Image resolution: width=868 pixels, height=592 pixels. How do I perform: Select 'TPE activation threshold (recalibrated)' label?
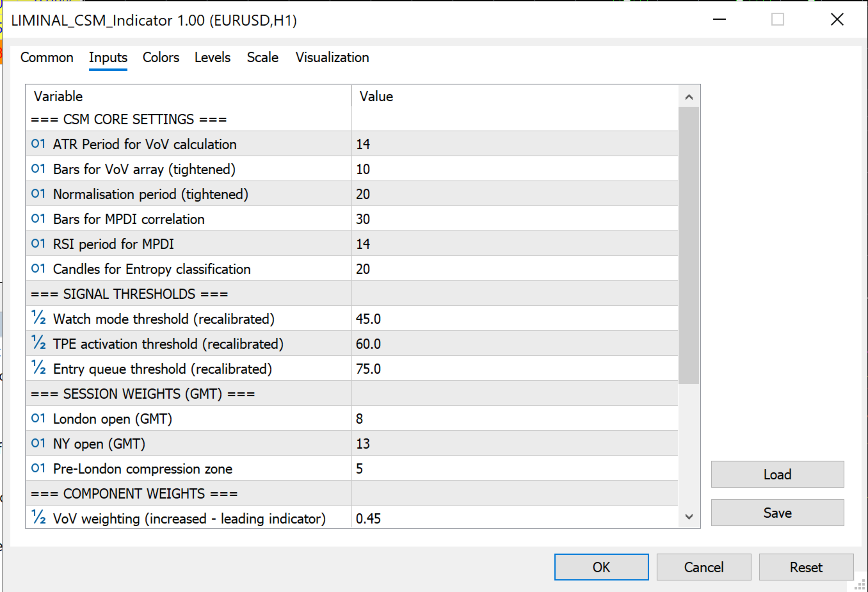(x=168, y=344)
